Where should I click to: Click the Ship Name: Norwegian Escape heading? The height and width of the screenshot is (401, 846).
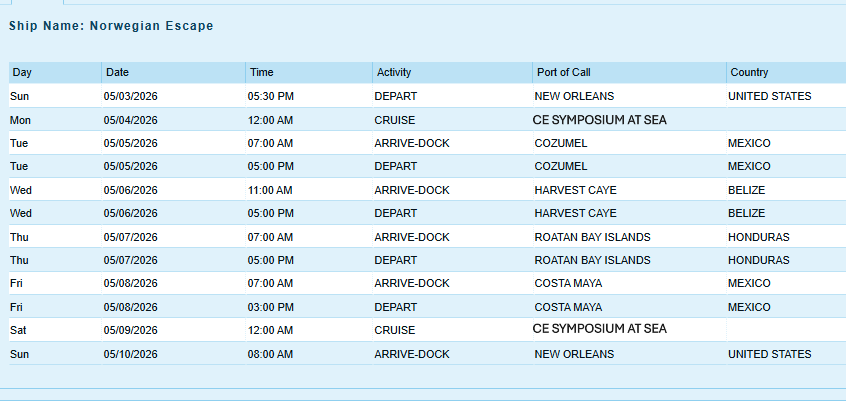[x=111, y=25]
